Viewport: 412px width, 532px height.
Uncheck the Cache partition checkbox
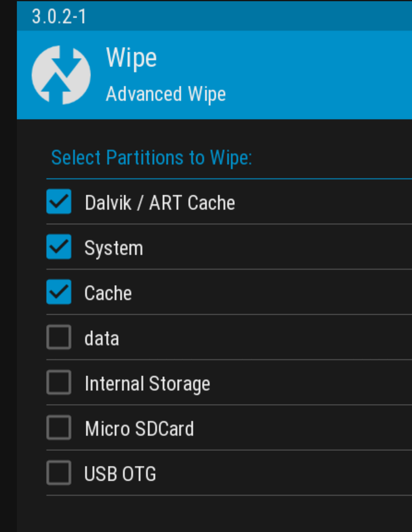59,292
